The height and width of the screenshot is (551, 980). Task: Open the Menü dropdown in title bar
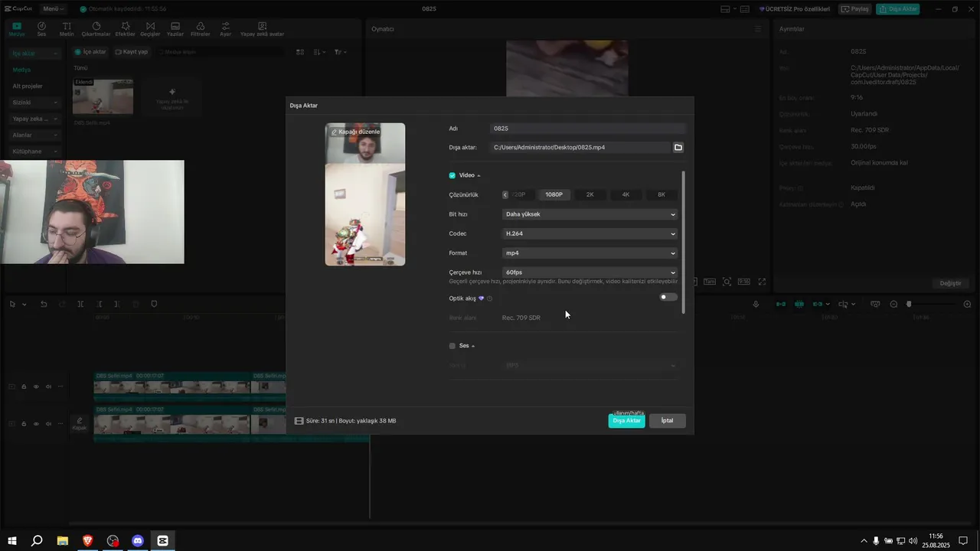pos(53,9)
